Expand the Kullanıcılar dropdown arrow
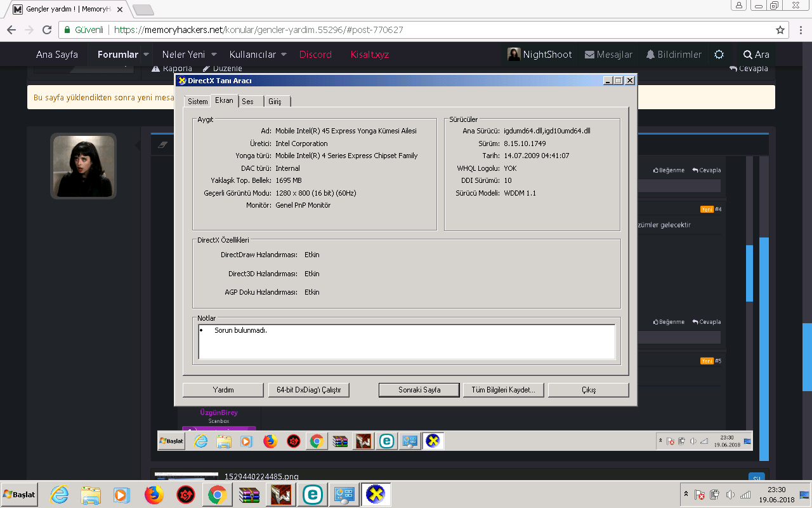Viewport: 812px width, 508px height. [284, 55]
